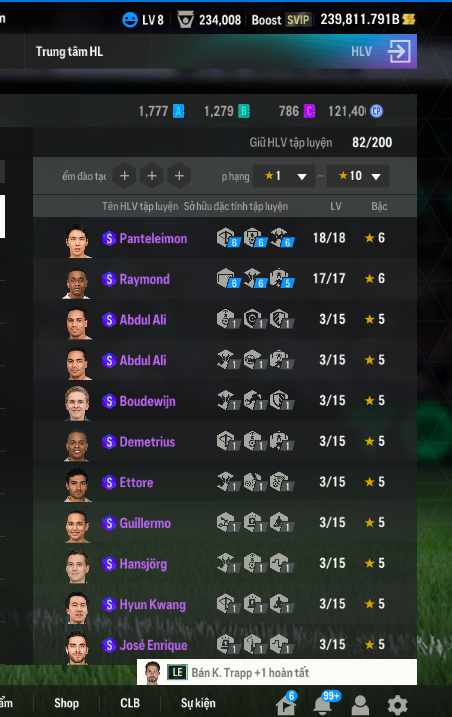Click third plus training slot

(179, 176)
